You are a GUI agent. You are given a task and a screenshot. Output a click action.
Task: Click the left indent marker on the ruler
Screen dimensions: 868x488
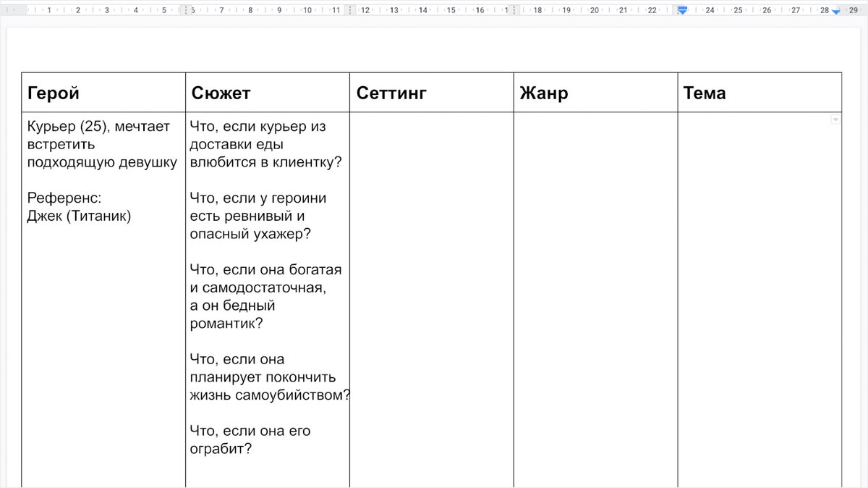tap(681, 10)
